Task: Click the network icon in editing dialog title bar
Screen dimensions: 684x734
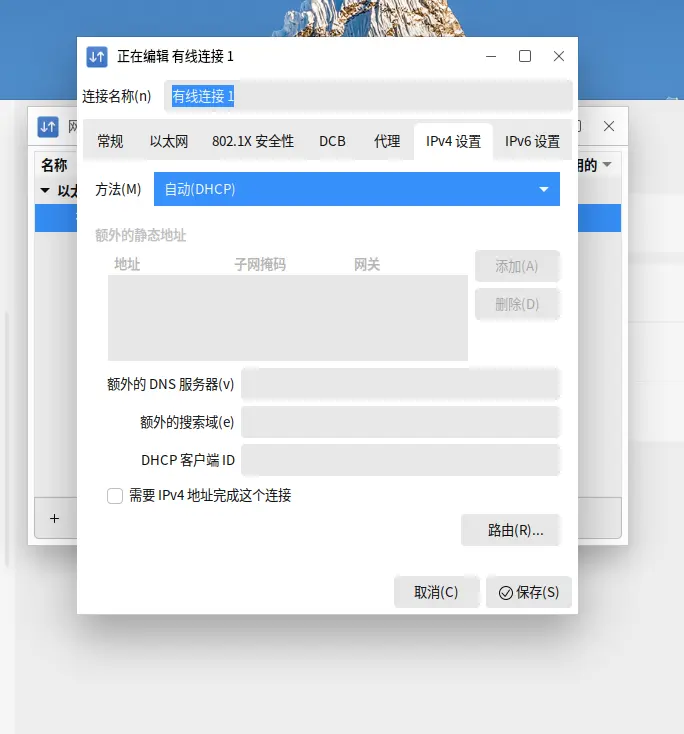Action: coord(97,57)
